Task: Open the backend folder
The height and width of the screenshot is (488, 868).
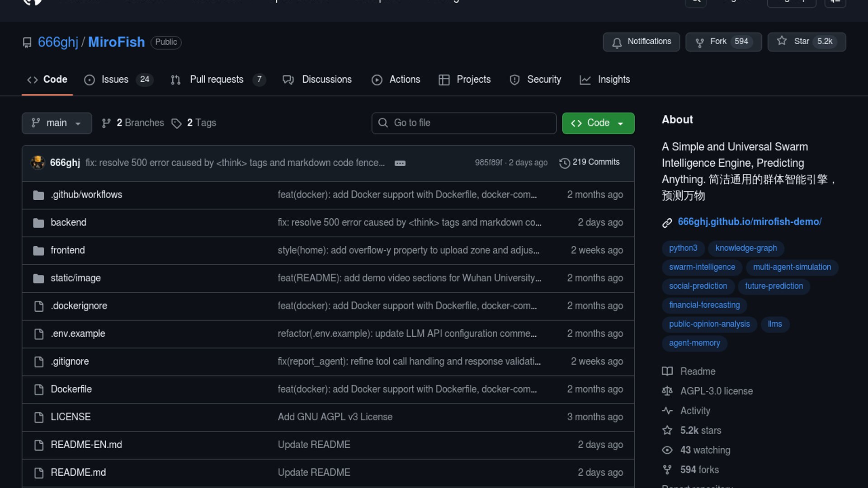Action: 68,222
